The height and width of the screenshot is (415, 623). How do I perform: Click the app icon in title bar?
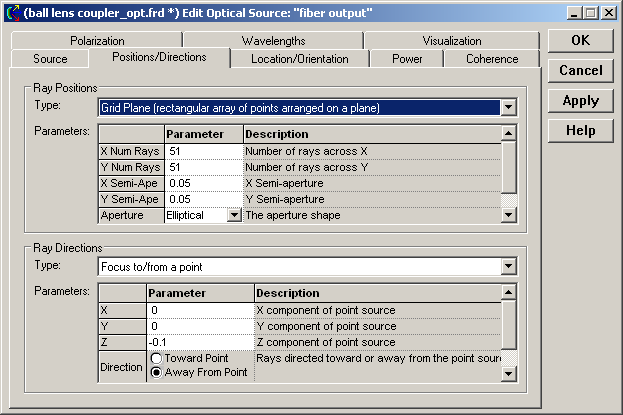tap(12, 13)
